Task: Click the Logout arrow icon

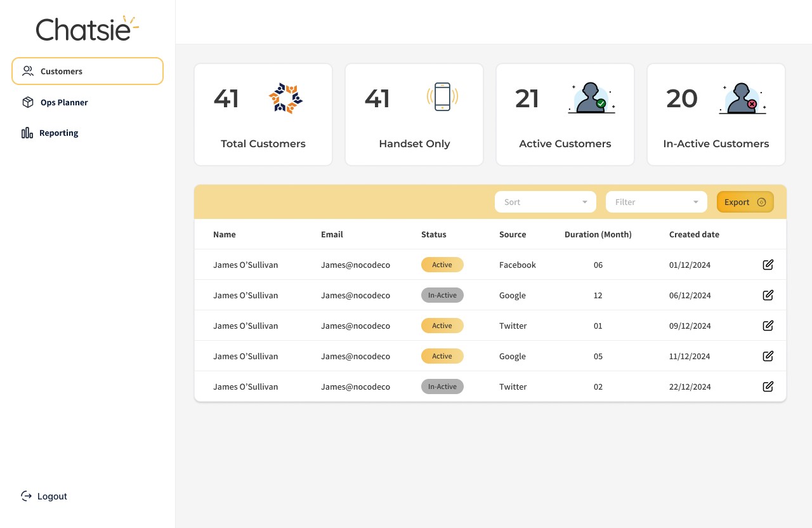Action: [26, 496]
